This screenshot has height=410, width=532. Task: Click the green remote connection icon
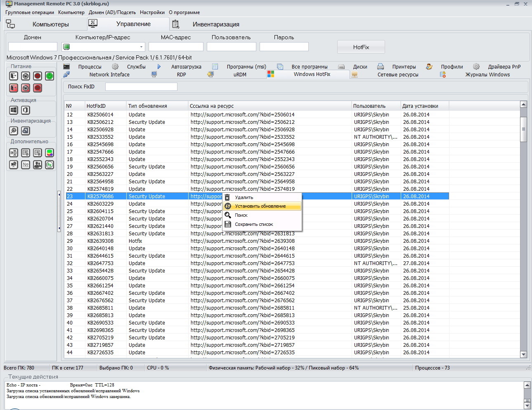pos(50,165)
